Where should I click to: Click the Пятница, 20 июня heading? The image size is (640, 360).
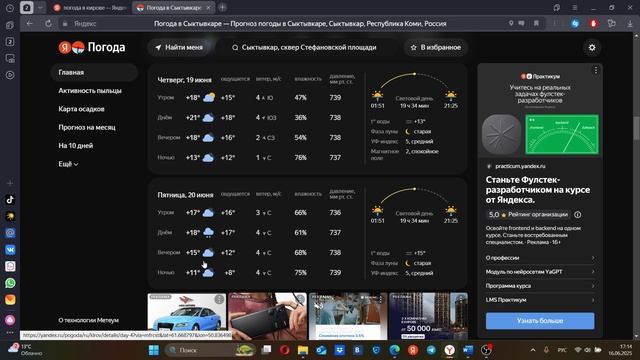[185, 195]
